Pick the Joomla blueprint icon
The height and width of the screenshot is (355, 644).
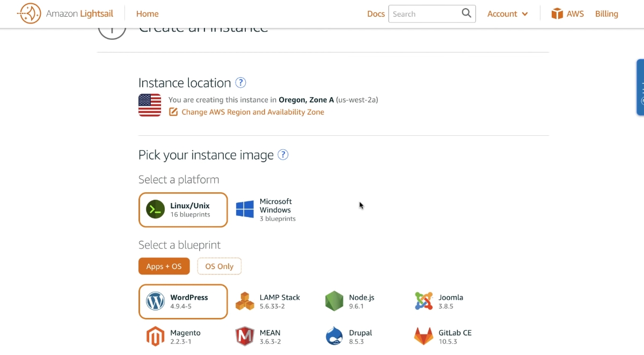click(423, 301)
